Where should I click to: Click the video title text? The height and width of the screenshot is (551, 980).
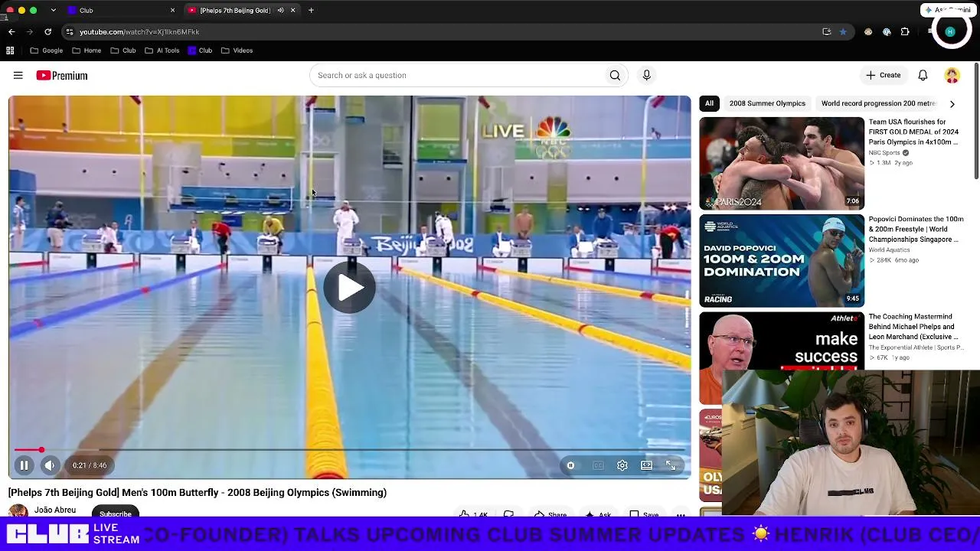(x=198, y=492)
